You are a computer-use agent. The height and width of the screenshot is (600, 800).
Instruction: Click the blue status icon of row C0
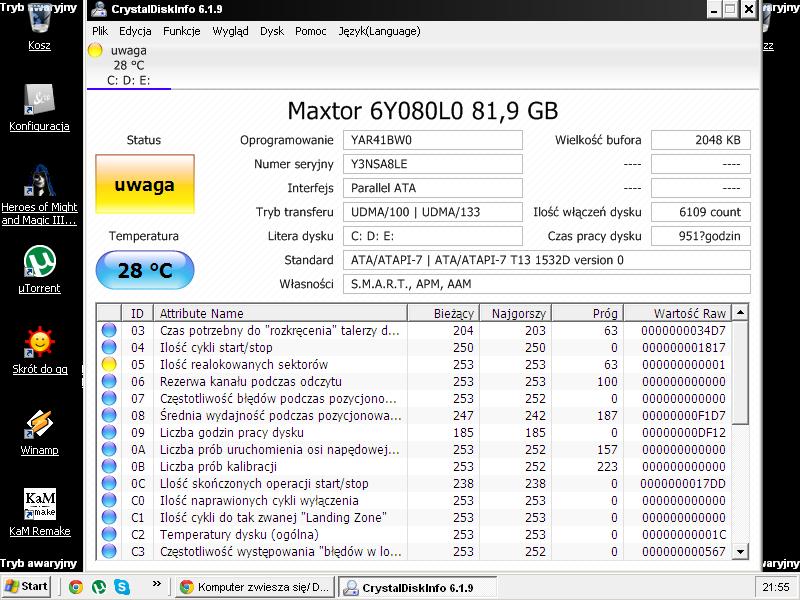click(x=109, y=501)
